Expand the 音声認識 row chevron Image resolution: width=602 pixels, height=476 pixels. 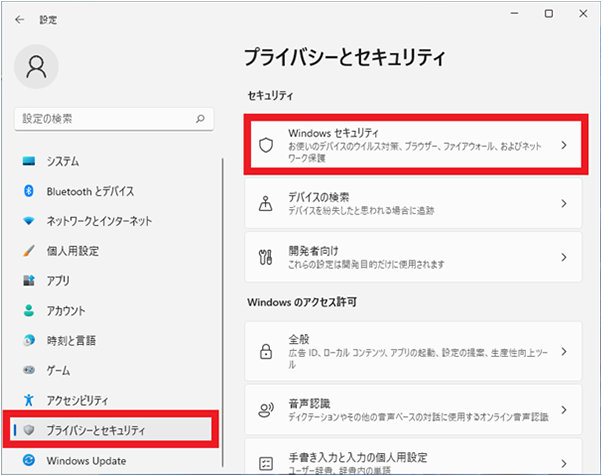tap(564, 410)
